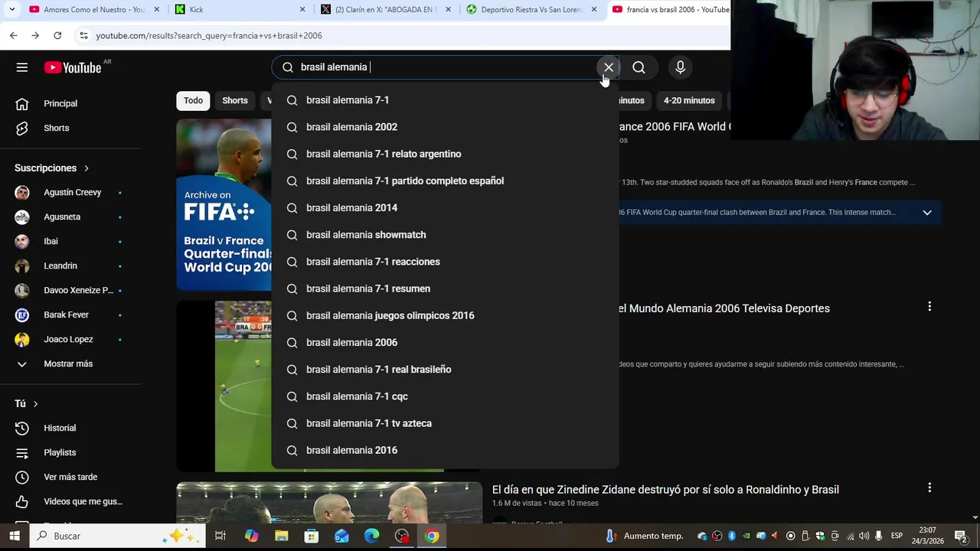Open Davoo Xeneize subscription channel
980x551 pixels.
pyautogui.click(x=69, y=290)
